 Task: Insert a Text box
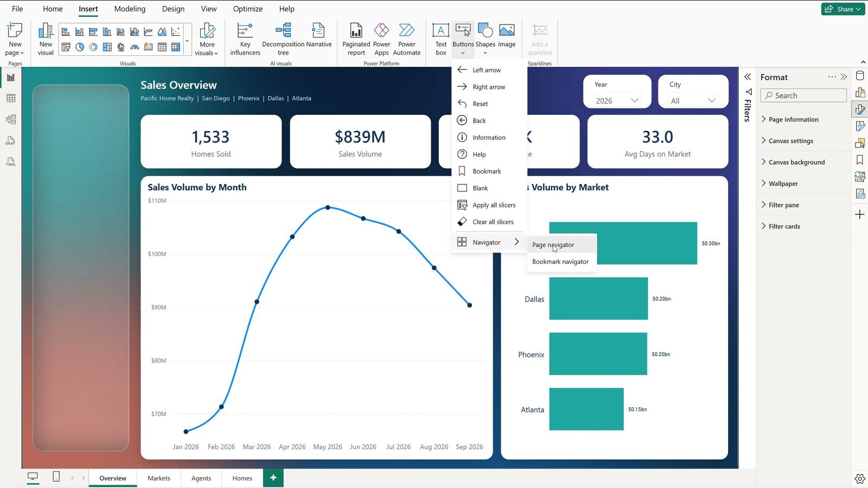(441, 38)
